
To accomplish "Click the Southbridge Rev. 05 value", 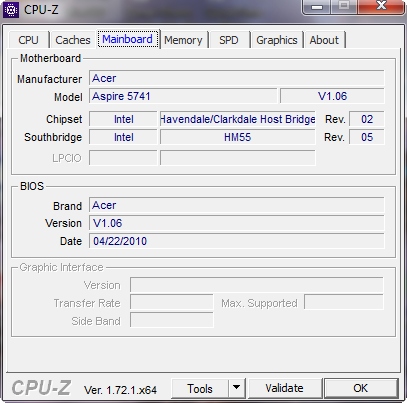I will pos(367,137).
